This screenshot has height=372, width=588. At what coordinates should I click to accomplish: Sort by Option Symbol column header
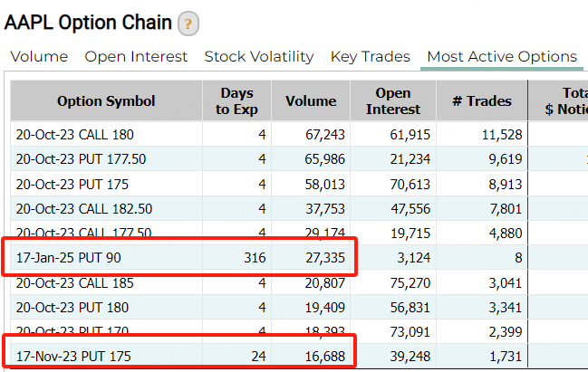tap(106, 101)
